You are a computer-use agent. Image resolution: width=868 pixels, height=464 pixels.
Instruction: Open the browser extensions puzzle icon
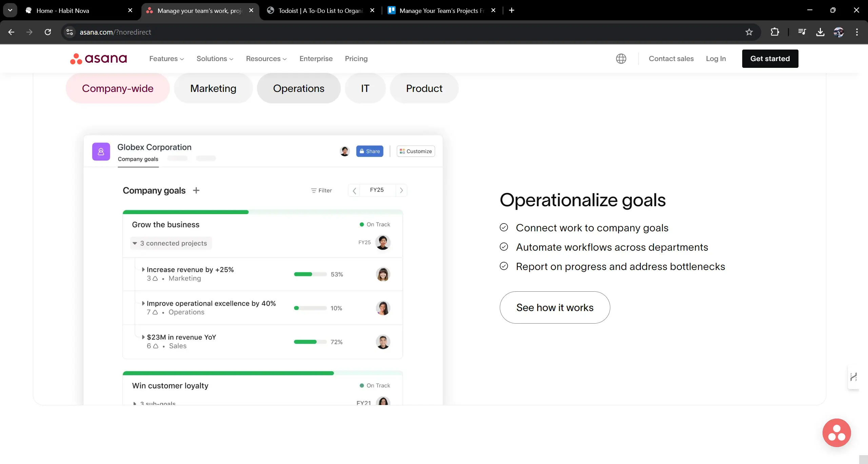coord(775,32)
